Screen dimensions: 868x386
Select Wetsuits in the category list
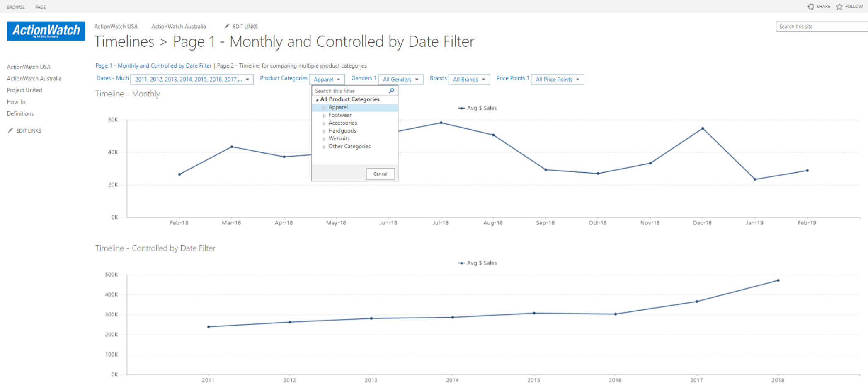pos(339,139)
